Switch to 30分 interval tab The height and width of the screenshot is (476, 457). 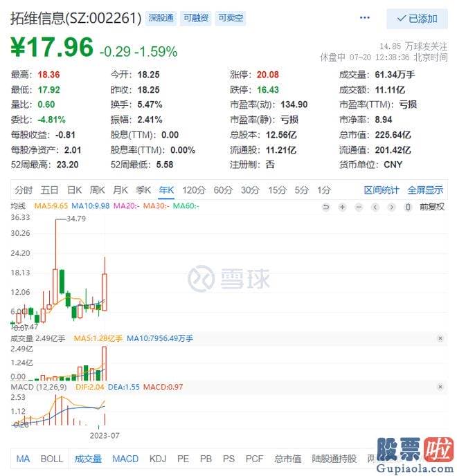[x=250, y=190]
